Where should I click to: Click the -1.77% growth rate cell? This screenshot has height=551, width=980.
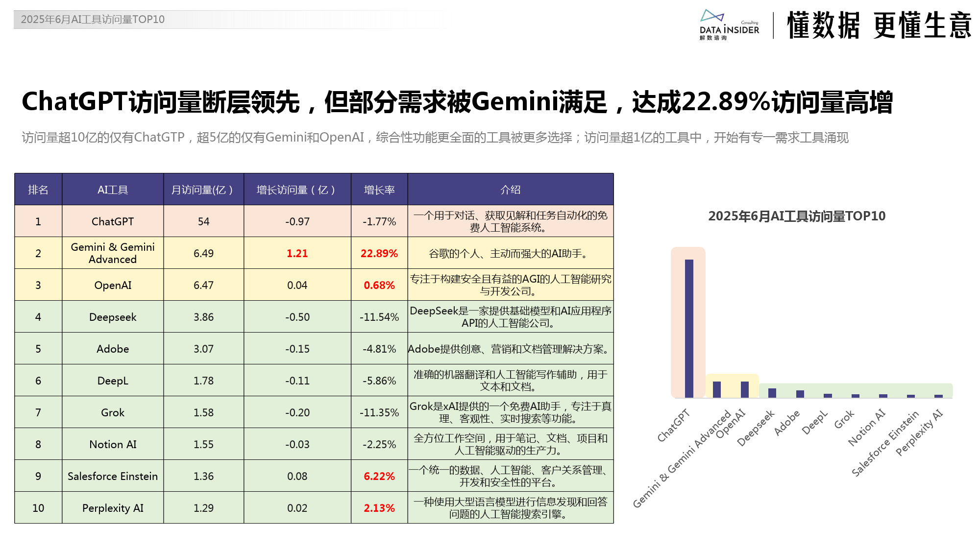pos(379,221)
